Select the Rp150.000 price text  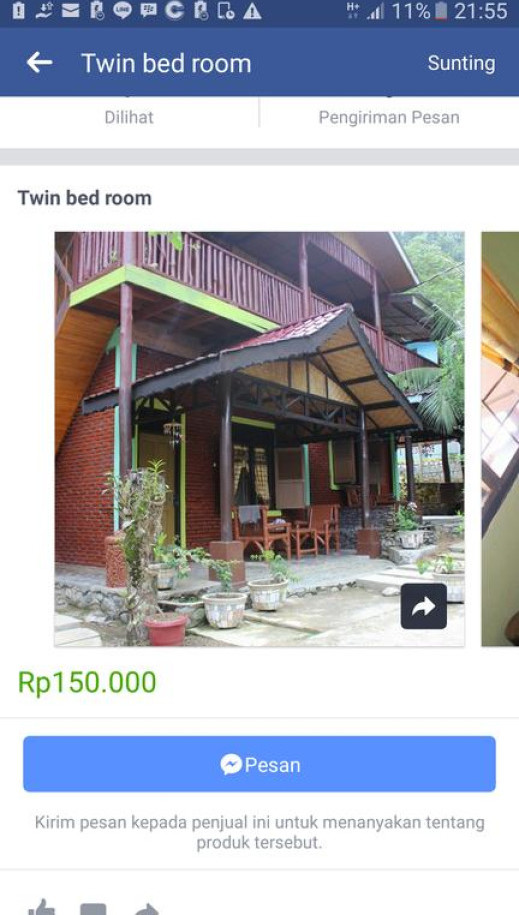(87, 682)
